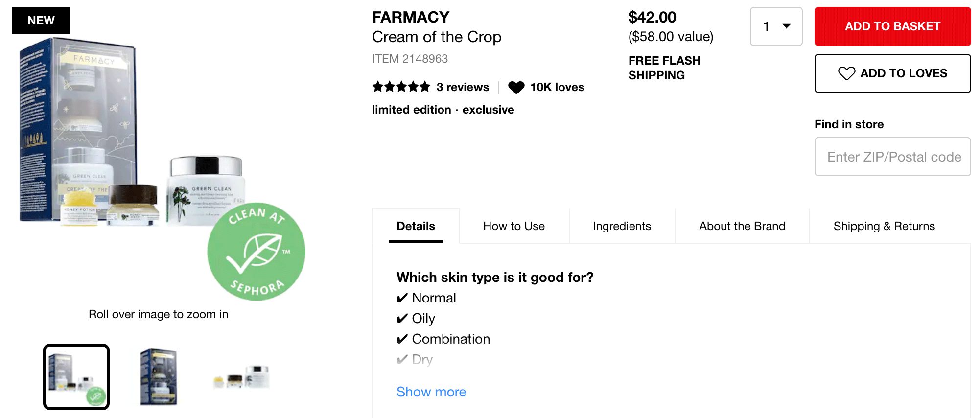The height and width of the screenshot is (418, 980).
Task: Click the Clean at Sephora green badge
Action: (x=256, y=251)
